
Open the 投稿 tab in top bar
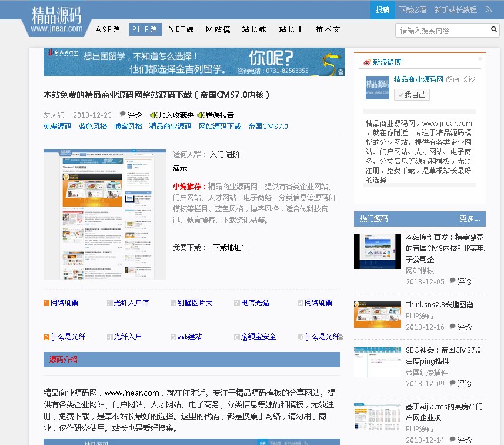pos(382,9)
